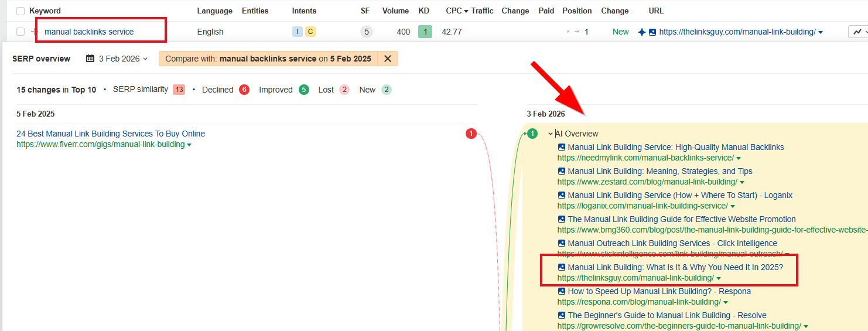
Task: Sort by the CPC column header
Action: (457, 11)
